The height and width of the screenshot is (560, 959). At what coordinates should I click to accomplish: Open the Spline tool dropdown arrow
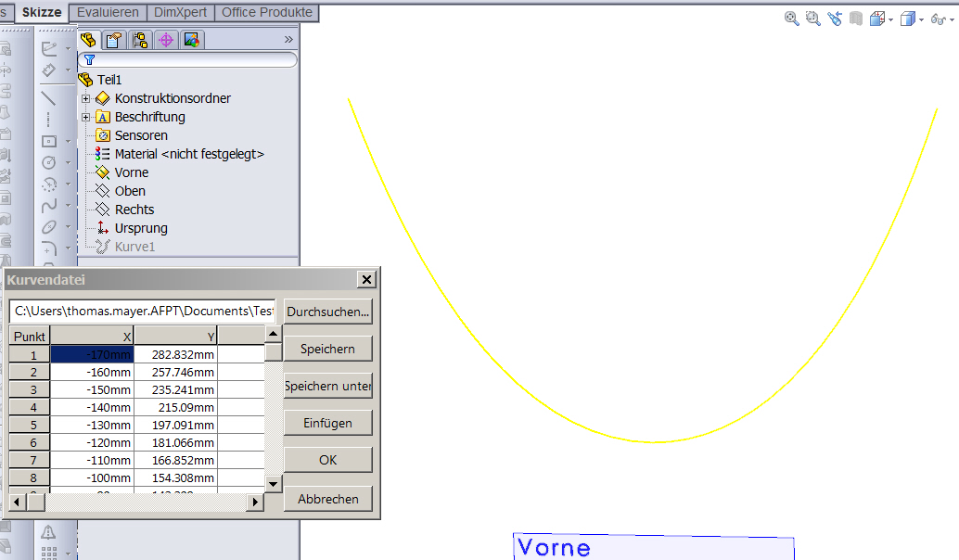68,206
